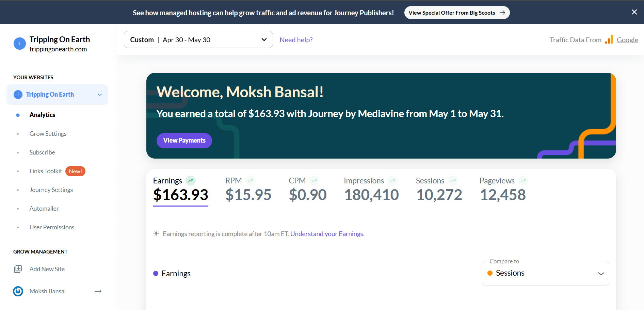Dismiss the Big Scoots promo banner
This screenshot has width=644, height=310.
click(634, 12)
